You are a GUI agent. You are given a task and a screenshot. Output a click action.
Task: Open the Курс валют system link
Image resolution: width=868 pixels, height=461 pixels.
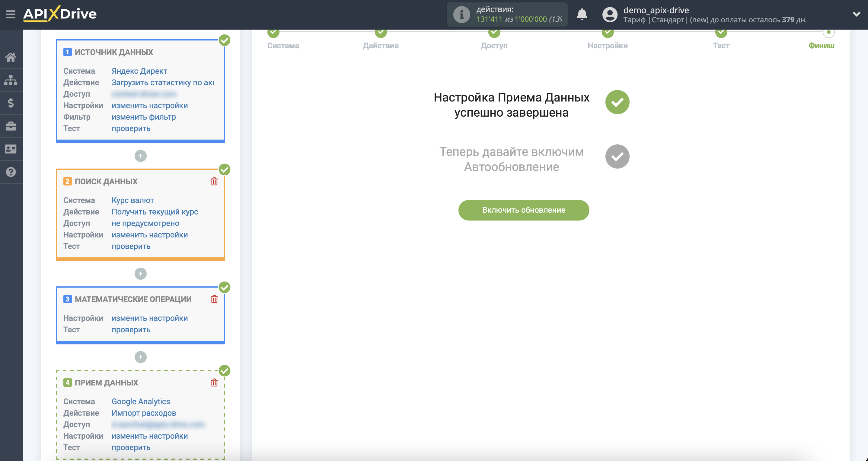click(133, 200)
